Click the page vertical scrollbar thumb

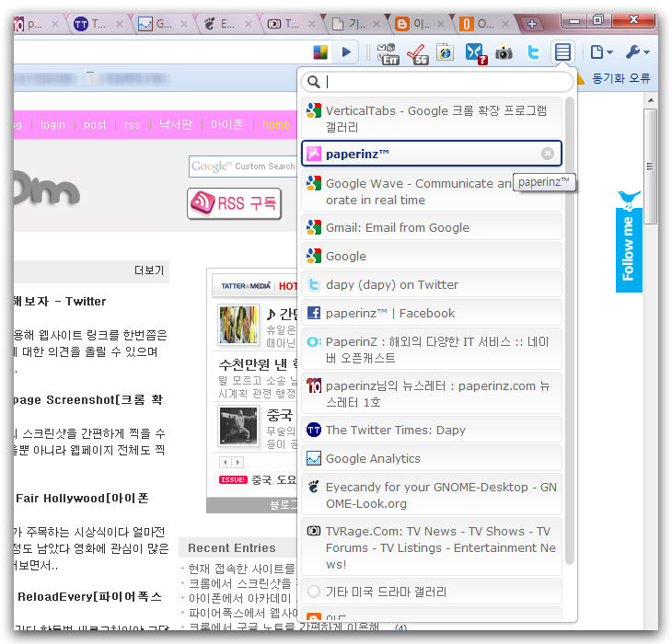(651, 166)
